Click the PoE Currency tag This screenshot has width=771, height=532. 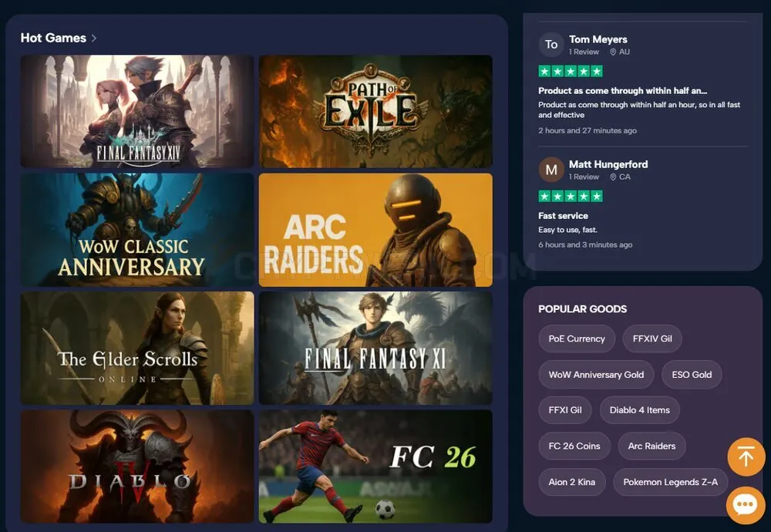577,338
